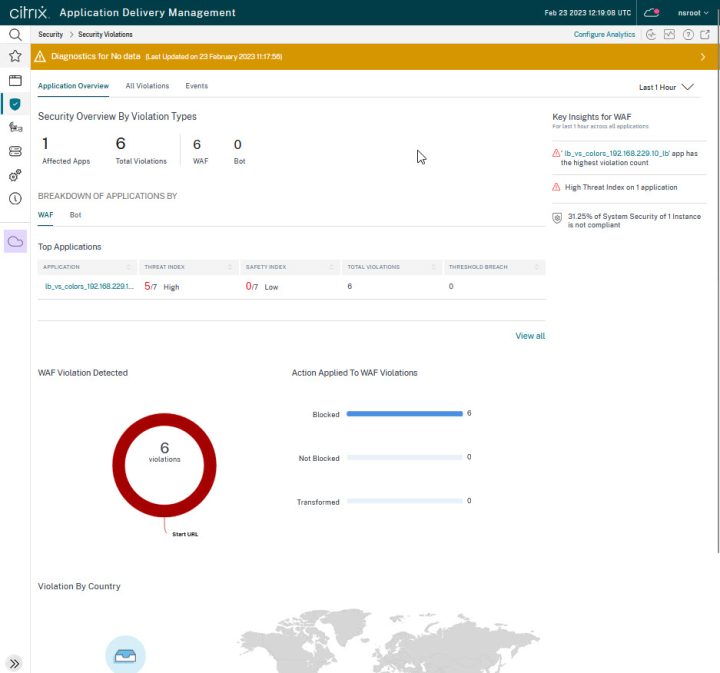Open lb_vs_colors application link in table
Viewport: 720px width, 673px height.
click(x=89, y=286)
